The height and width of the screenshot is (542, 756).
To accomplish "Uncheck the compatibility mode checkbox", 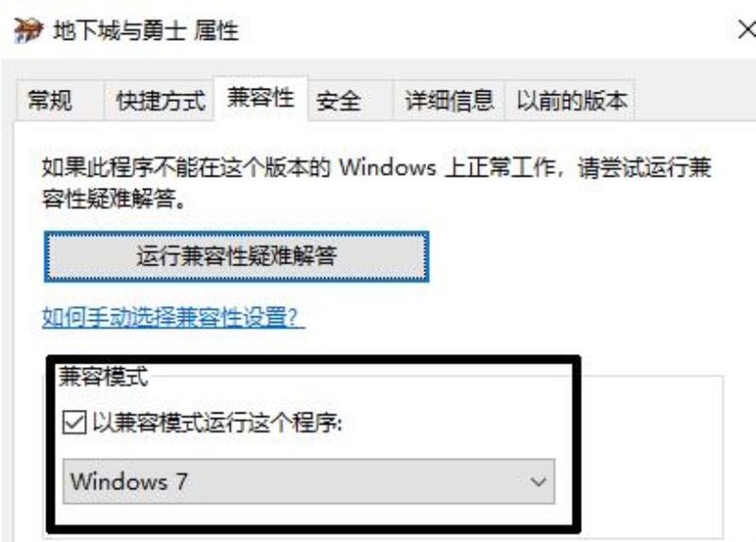I will pyautogui.click(x=75, y=422).
